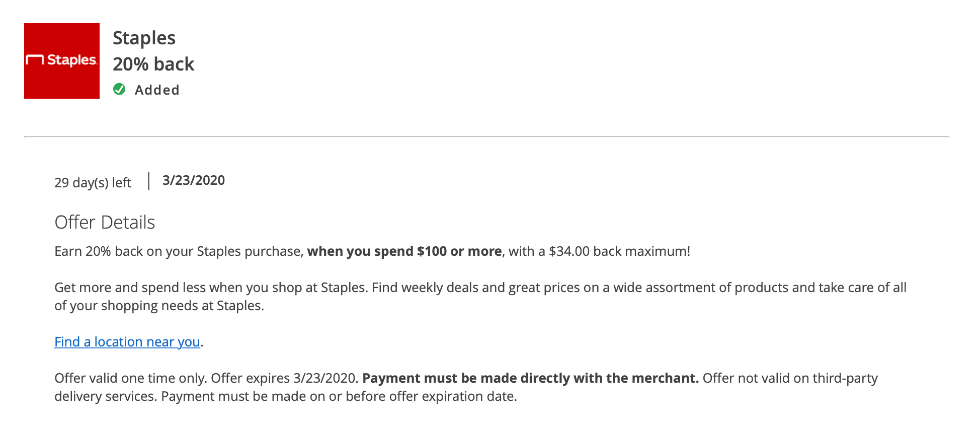Screen dimensions: 980x423
Task: Click "Earn 20% back on your Staples purchase"
Action: coord(179,251)
